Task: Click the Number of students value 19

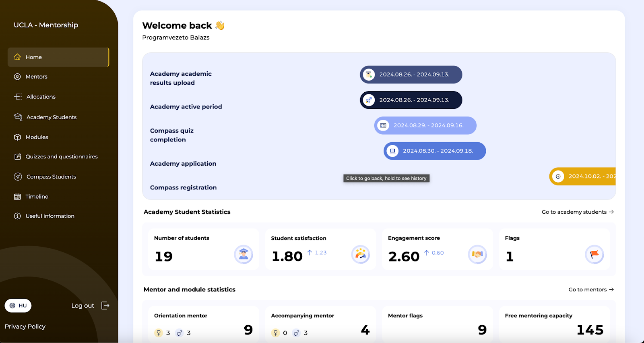Action: click(164, 256)
